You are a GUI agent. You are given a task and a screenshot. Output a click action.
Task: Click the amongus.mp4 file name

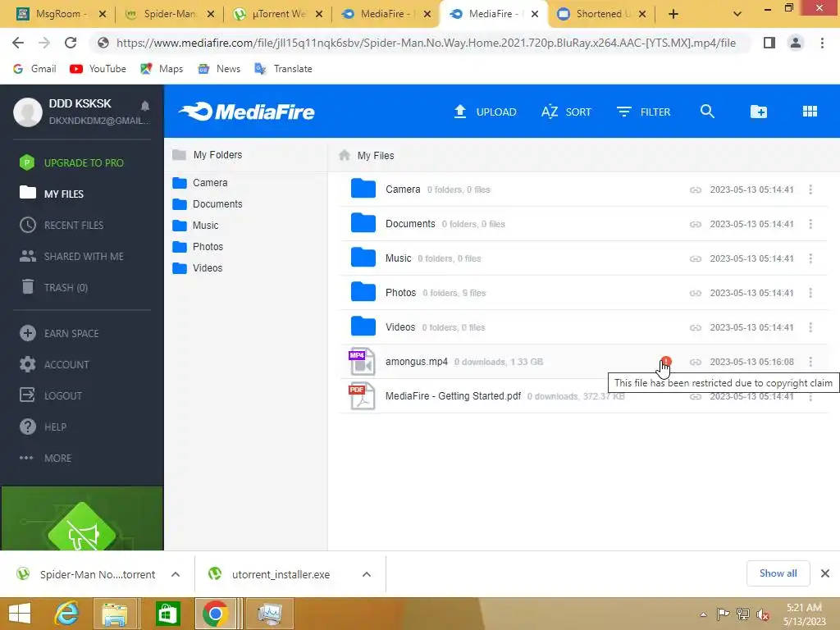[x=416, y=362]
